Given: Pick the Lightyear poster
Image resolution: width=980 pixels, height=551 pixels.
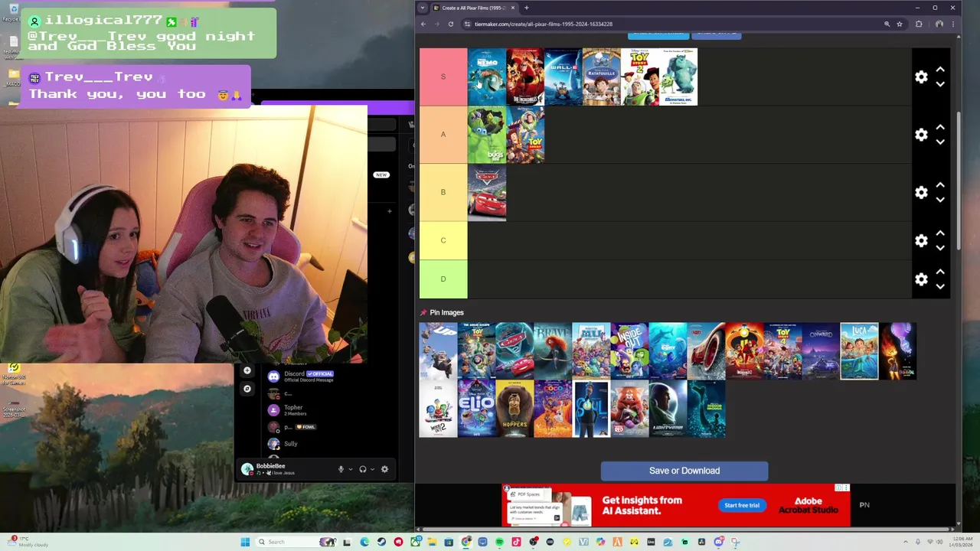Looking at the screenshot, I should coord(668,409).
